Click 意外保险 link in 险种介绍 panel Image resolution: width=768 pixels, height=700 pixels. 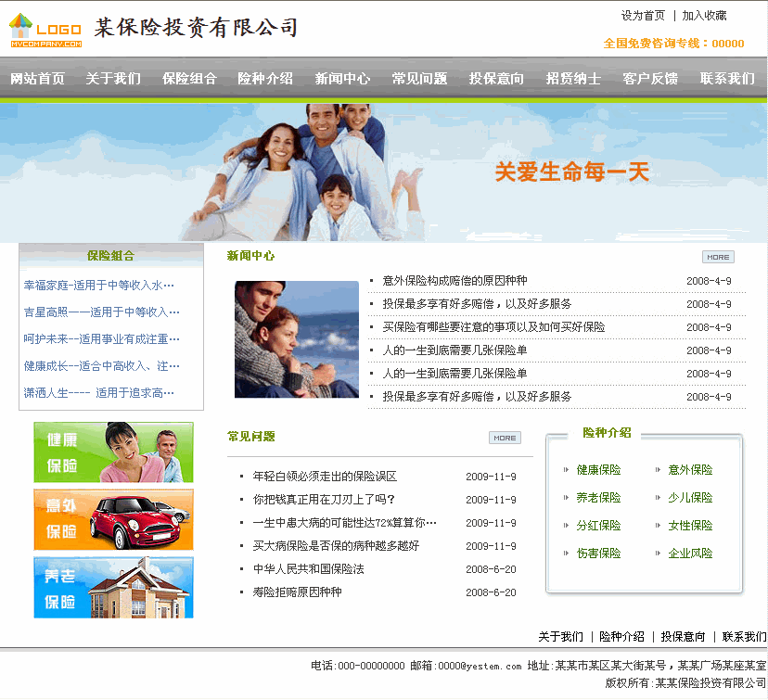pyautogui.click(x=690, y=470)
